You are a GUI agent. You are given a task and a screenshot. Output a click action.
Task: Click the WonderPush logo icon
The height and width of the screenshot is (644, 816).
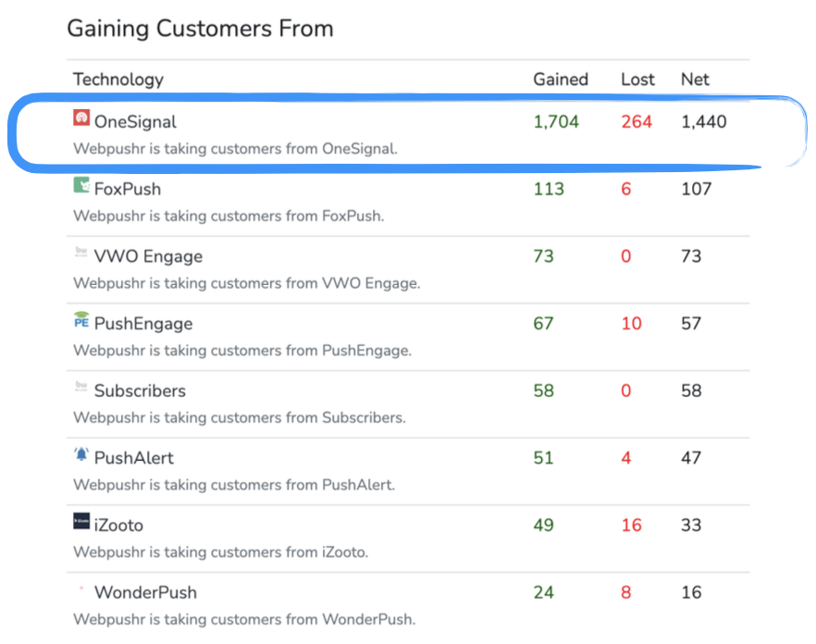(81, 588)
